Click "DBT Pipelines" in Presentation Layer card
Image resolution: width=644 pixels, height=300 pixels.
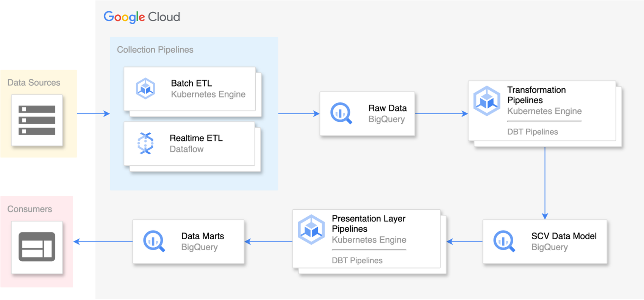coord(357,261)
